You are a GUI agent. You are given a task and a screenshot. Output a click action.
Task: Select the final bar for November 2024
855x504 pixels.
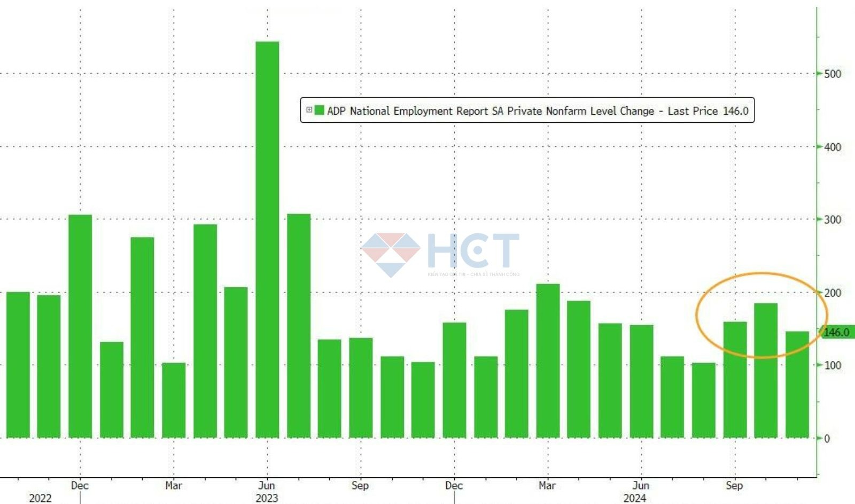tap(797, 384)
